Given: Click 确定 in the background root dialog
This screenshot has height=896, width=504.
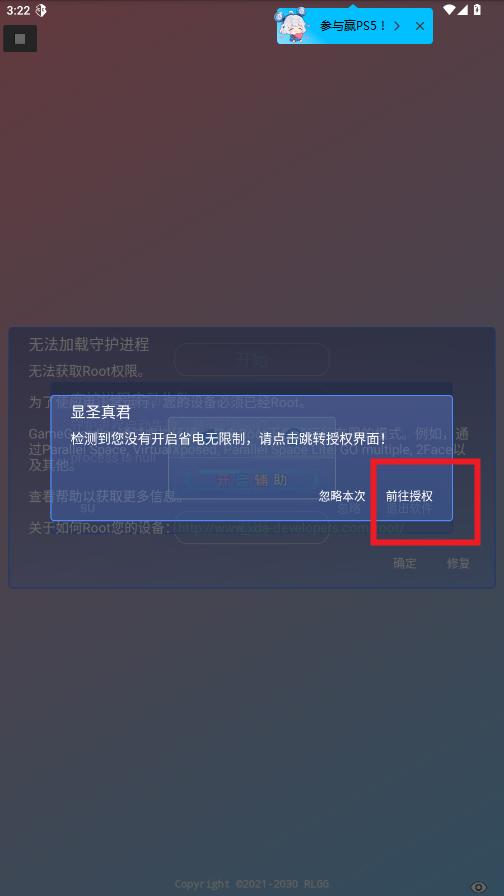Looking at the screenshot, I should 405,563.
